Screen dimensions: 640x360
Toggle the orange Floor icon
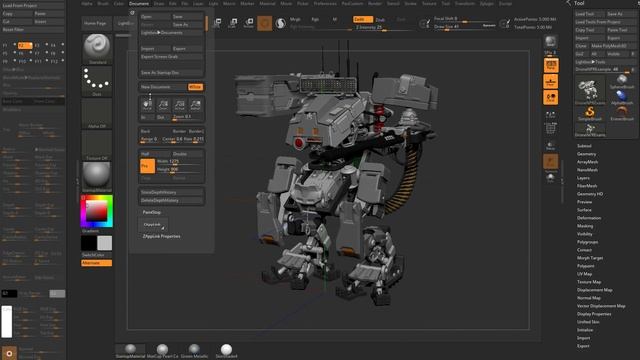click(x=551, y=81)
